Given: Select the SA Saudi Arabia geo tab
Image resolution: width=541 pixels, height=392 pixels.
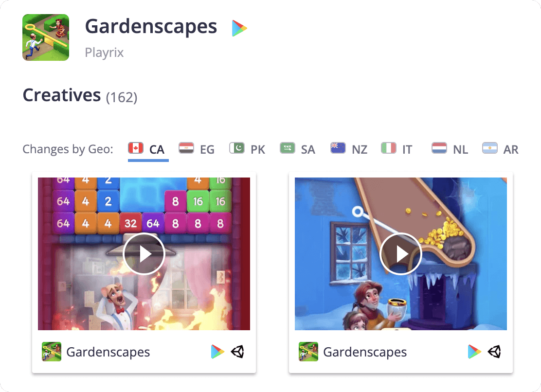Looking at the screenshot, I should click(x=297, y=149).
